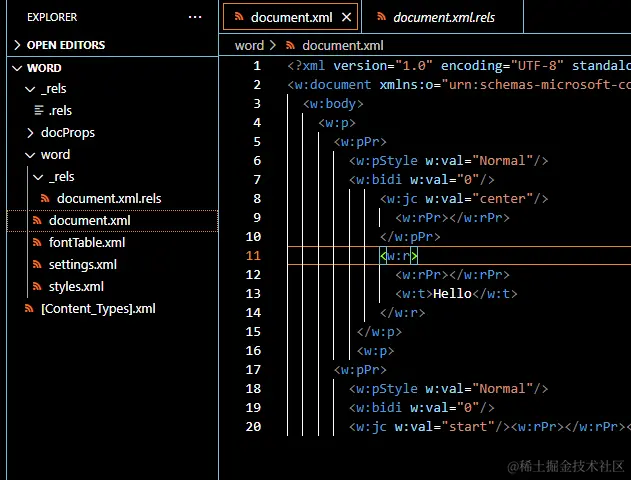
Task: Click the XML icon on document.xml.rels tab
Action: click(379, 17)
